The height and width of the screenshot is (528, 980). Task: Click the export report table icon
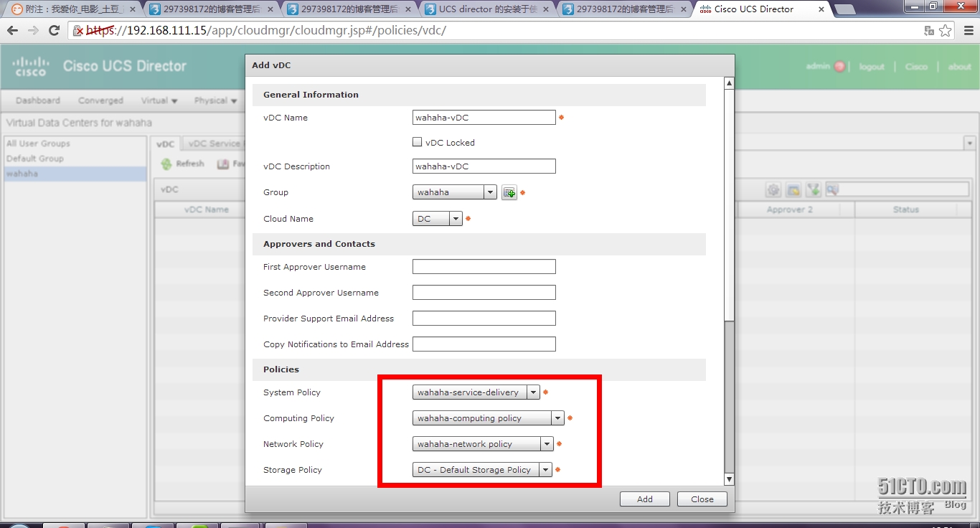click(793, 190)
